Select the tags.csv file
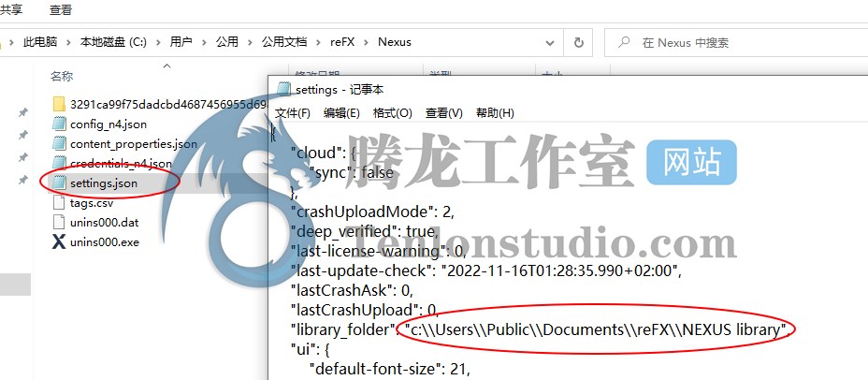This screenshot has height=380, width=868. 92,203
